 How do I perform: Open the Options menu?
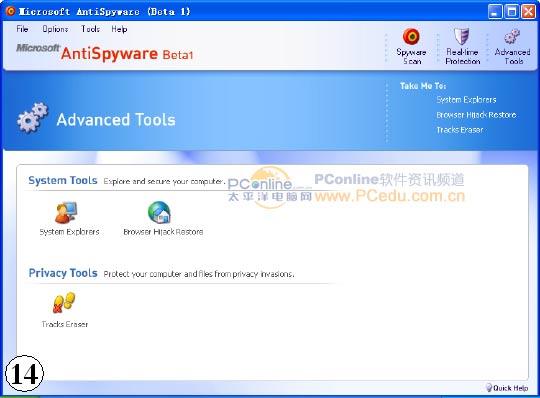55,29
